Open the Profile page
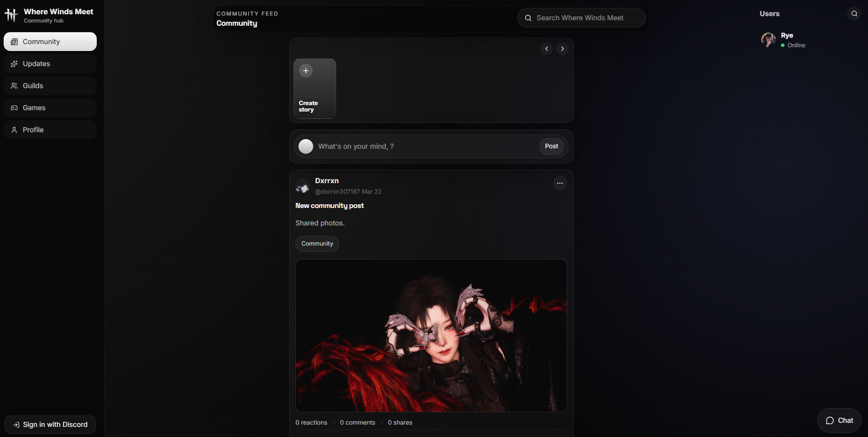The width and height of the screenshot is (868, 437). coord(50,130)
